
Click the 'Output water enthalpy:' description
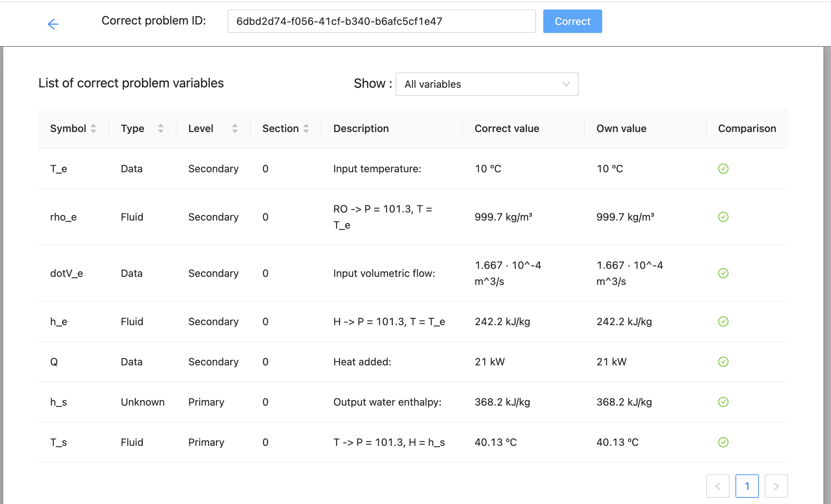[x=387, y=402]
